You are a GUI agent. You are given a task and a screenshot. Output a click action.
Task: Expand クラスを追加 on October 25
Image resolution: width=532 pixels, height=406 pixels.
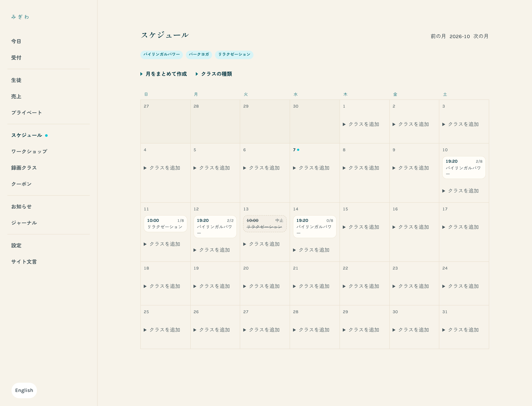162,330
